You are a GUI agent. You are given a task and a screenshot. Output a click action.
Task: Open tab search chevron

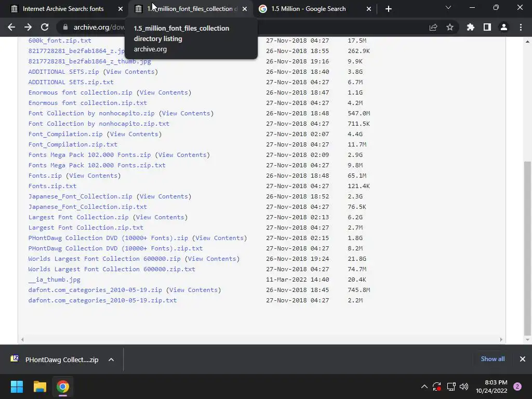coord(448,7)
